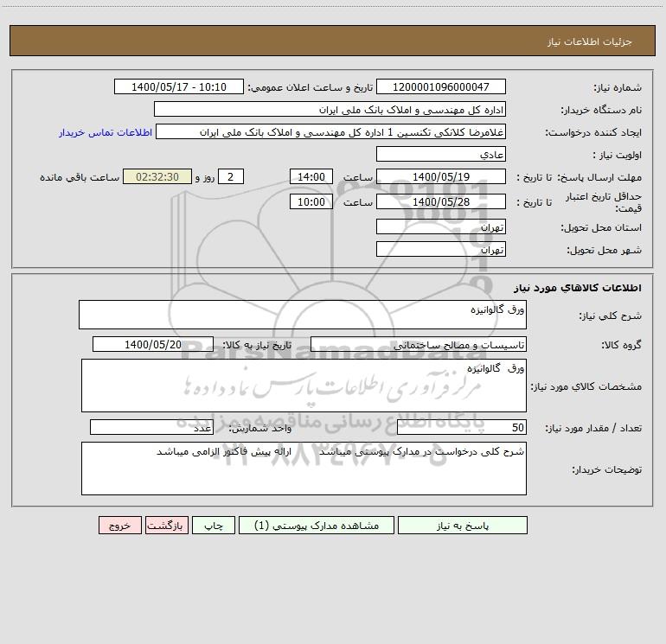Click the price validity date 1400/05/28

coord(441,201)
